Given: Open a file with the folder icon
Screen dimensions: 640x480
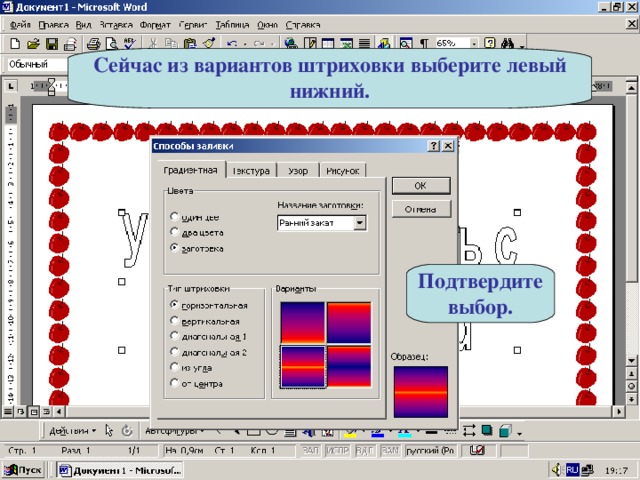Looking at the screenshot, I should pyautogui.click(x=33, y=43).
